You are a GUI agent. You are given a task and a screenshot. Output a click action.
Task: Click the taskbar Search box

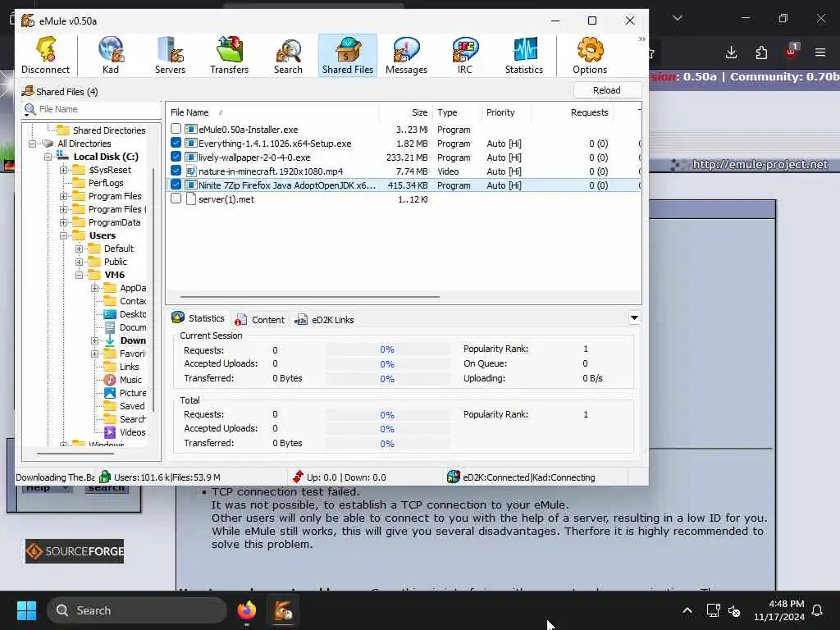point(137,610)
